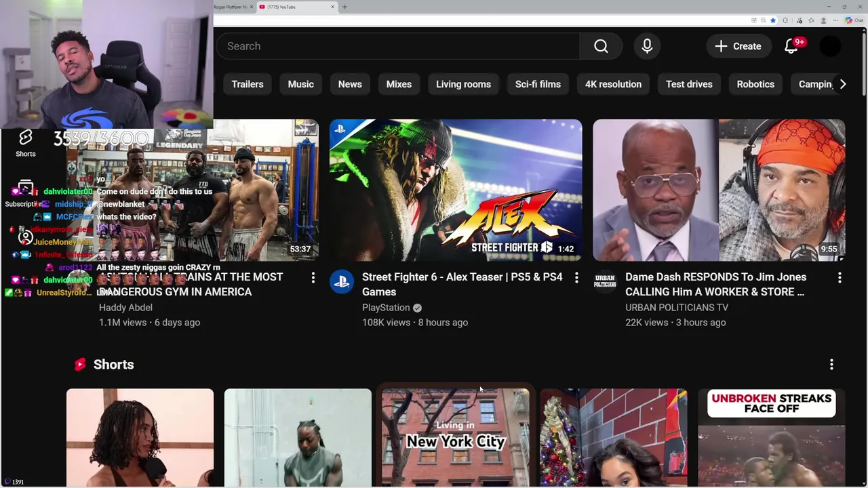Start voice search with the microphone icon
The height and width of the screenshot is (488, 868).
(x=647, y=46)
